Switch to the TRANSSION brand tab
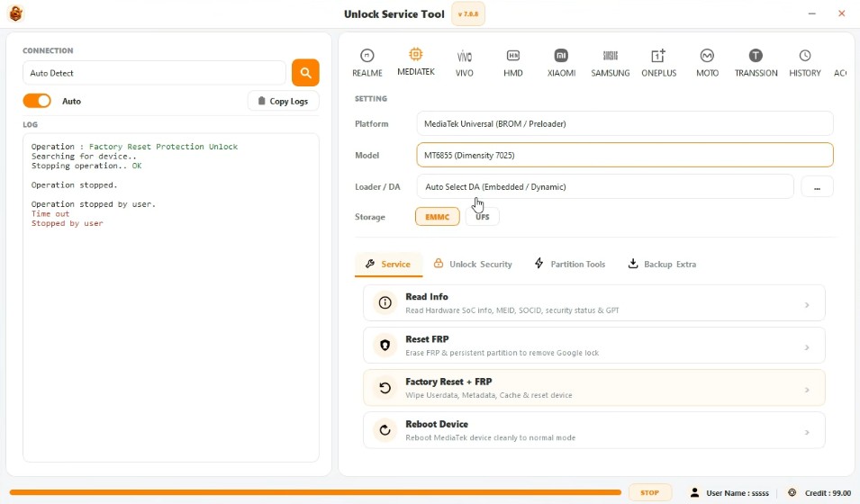Image resolution: width=860 pixels, height=504 pixels. click(x=756, y=62)
